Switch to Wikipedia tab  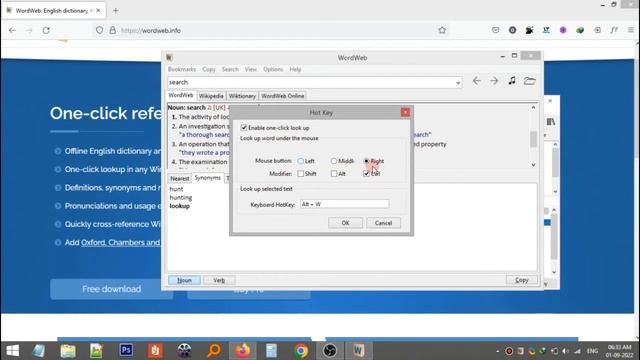pos(211,96)
